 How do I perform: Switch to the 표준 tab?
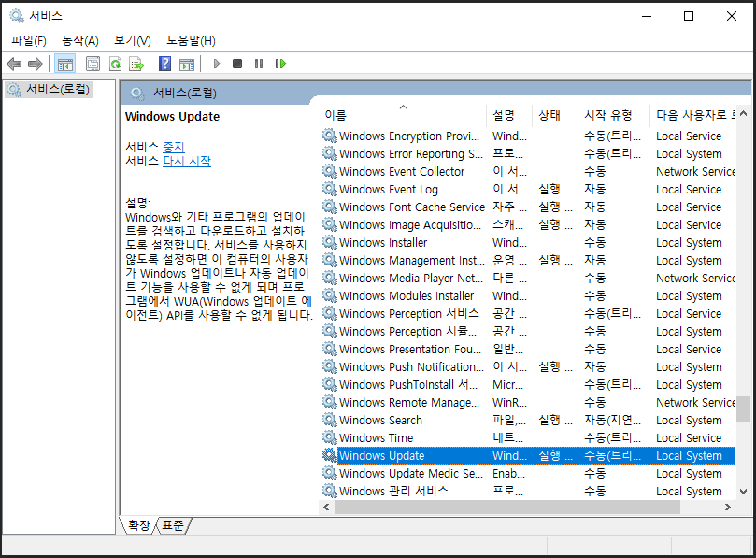173,525
